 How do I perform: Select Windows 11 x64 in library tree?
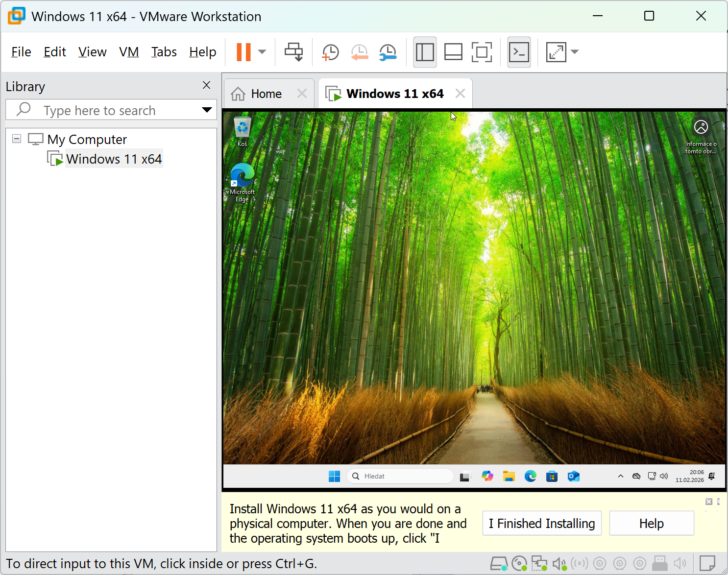click(x=114, y=159)
